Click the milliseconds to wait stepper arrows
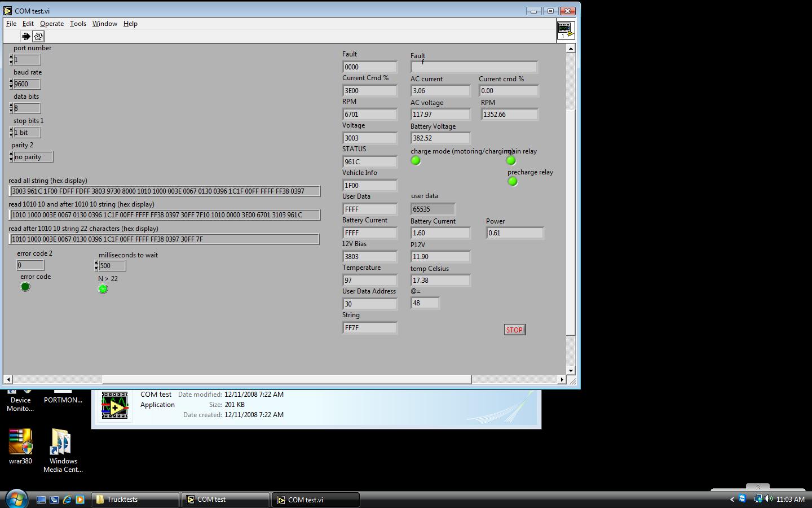 click(96, 265)
